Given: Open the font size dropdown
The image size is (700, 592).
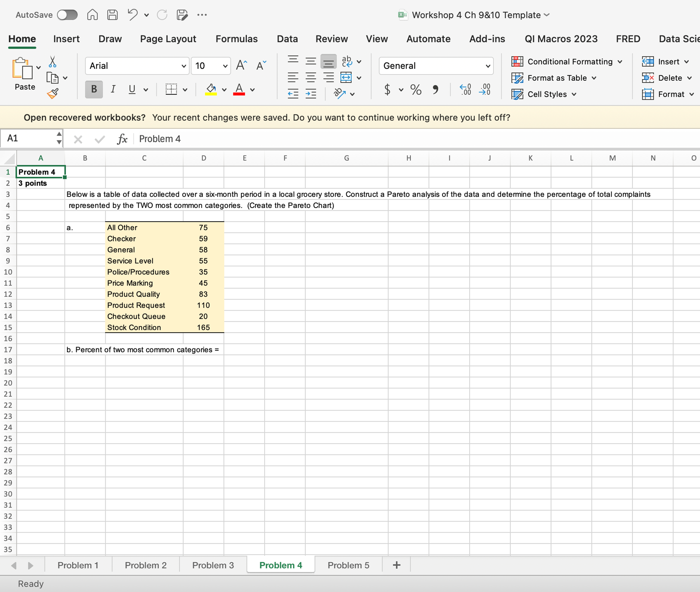Looking at the screenshot, I should click(x=225, y=66).
